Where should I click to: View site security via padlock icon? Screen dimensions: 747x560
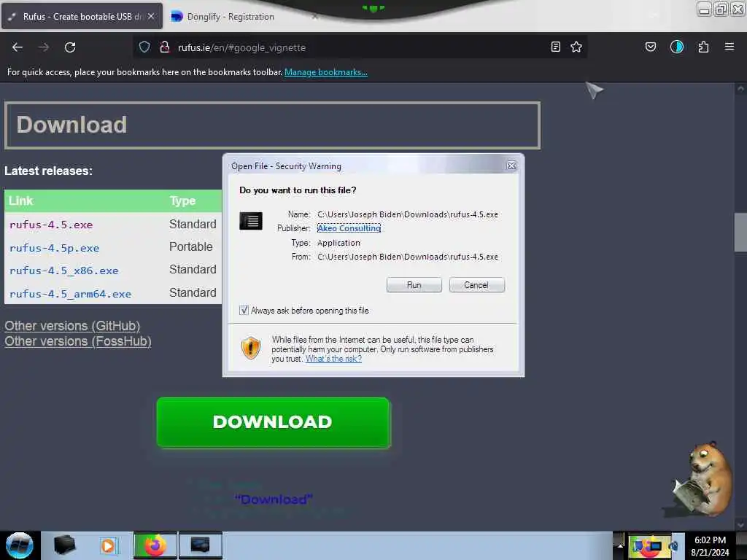(165, 47)
